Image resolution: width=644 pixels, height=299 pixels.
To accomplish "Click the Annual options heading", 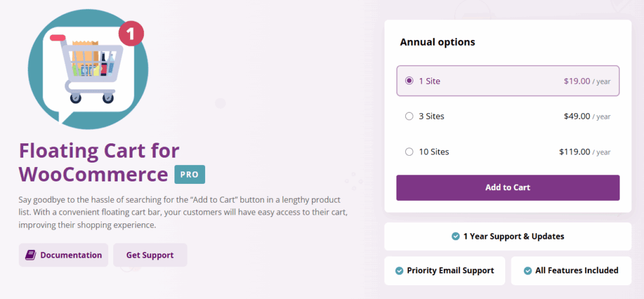I will click(438, 42).
